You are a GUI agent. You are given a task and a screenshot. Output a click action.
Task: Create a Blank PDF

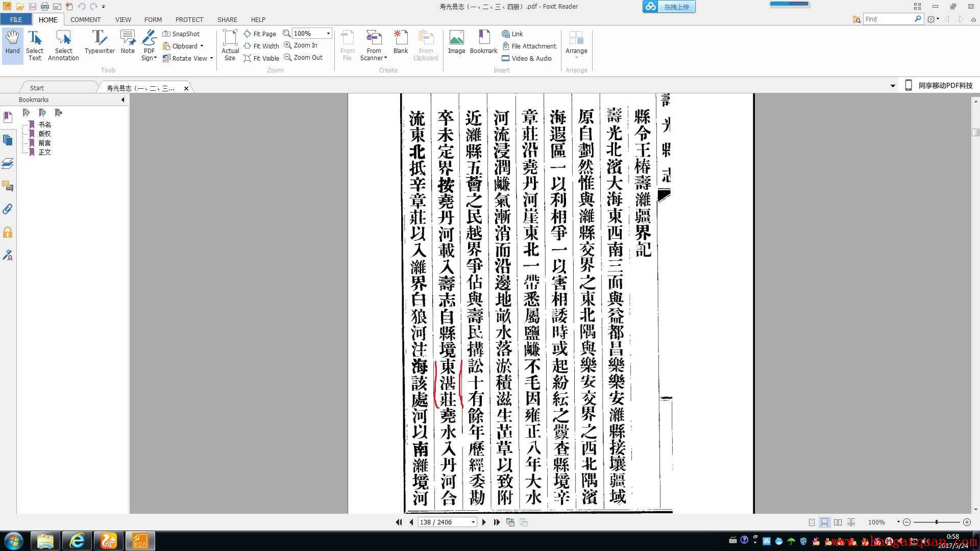click(x=401, y=42)
